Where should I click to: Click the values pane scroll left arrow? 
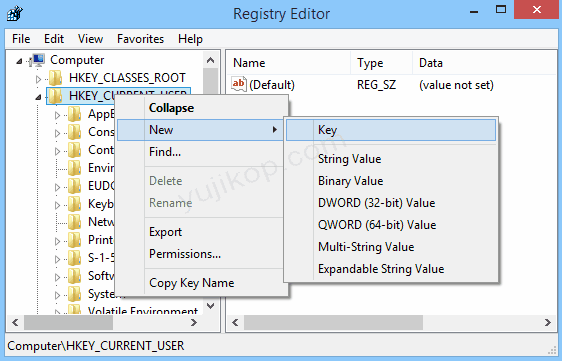tap(235, 323)
